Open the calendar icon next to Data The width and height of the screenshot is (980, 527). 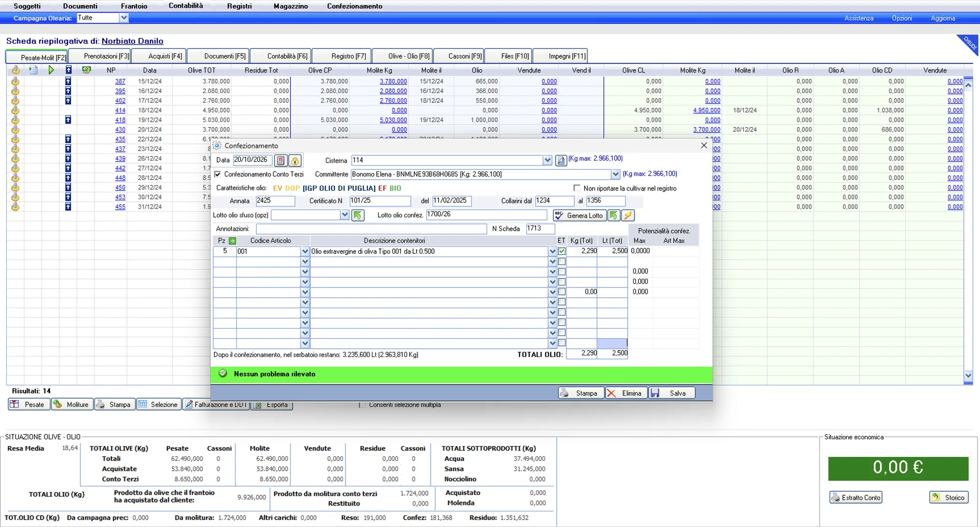click(281, 160)
